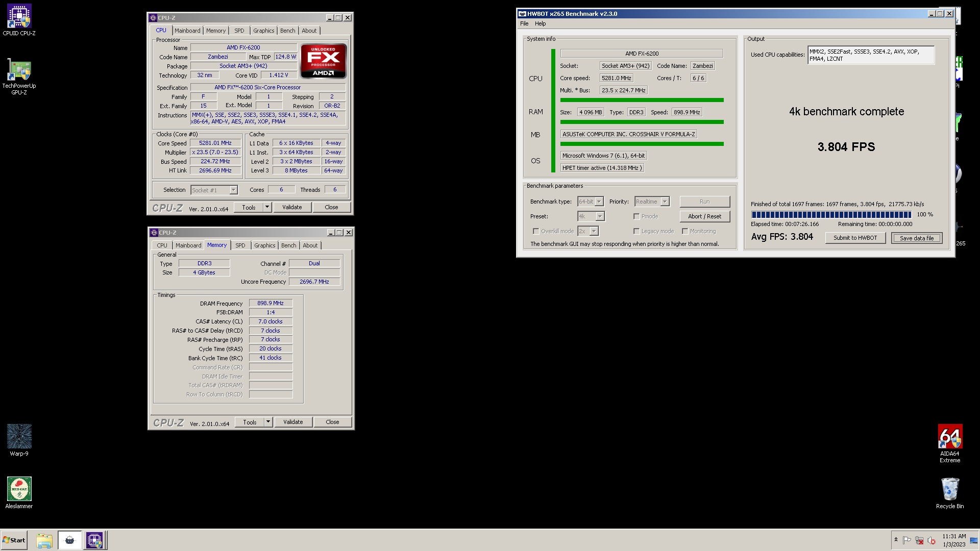Viewport: 980px width, 551px height.
Task: Click the CPU-Z title bar icon in Memory window
Action: tap(154, 233)
